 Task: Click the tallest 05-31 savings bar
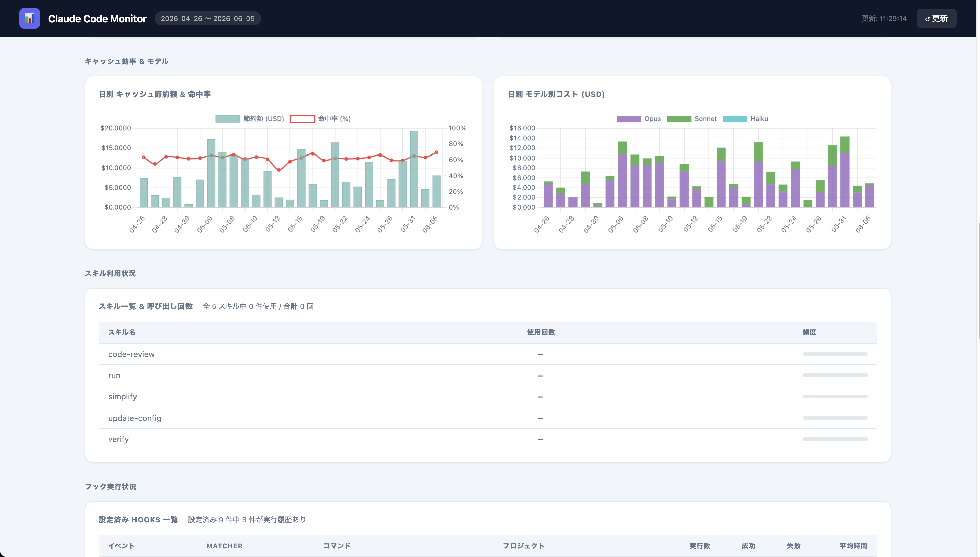[x=414, y=169]
